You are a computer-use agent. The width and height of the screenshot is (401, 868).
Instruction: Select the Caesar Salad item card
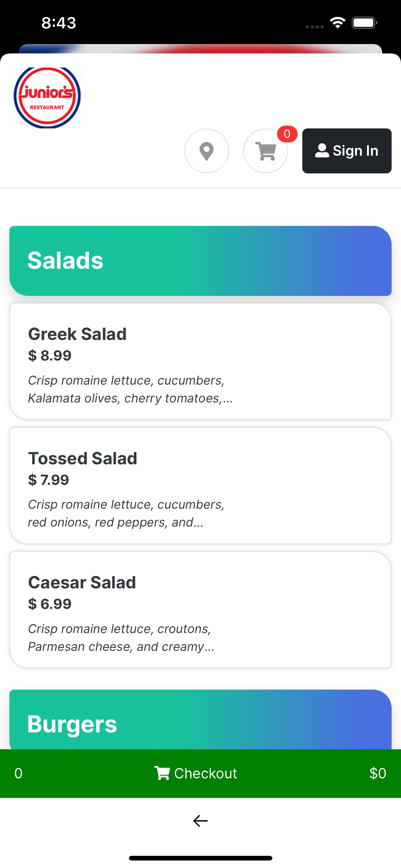(x=200, y=610)
